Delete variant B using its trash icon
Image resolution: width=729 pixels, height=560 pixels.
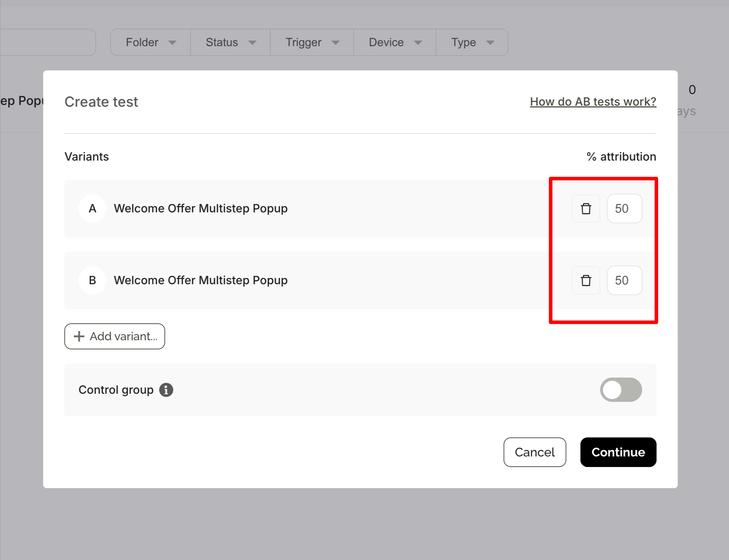pos(586,280)
